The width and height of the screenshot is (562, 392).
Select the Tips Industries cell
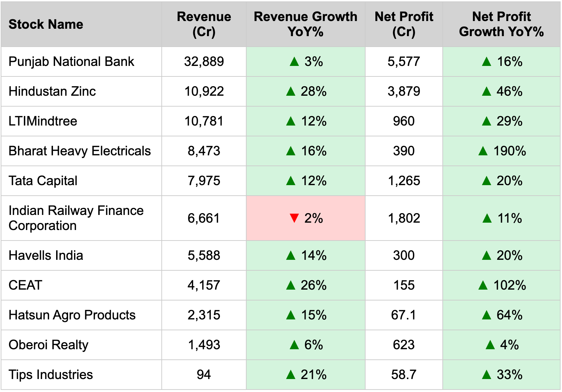[81, 375]
